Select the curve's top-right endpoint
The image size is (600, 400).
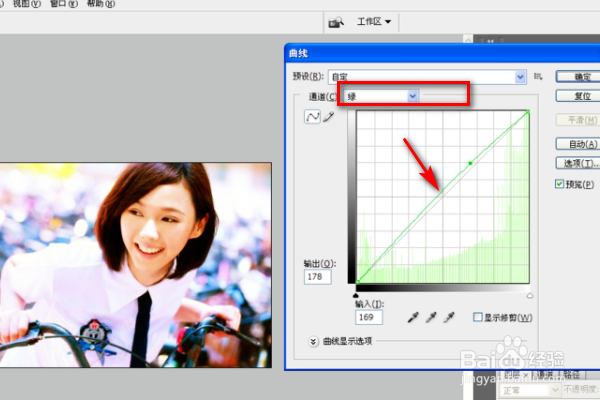[528, 112]
